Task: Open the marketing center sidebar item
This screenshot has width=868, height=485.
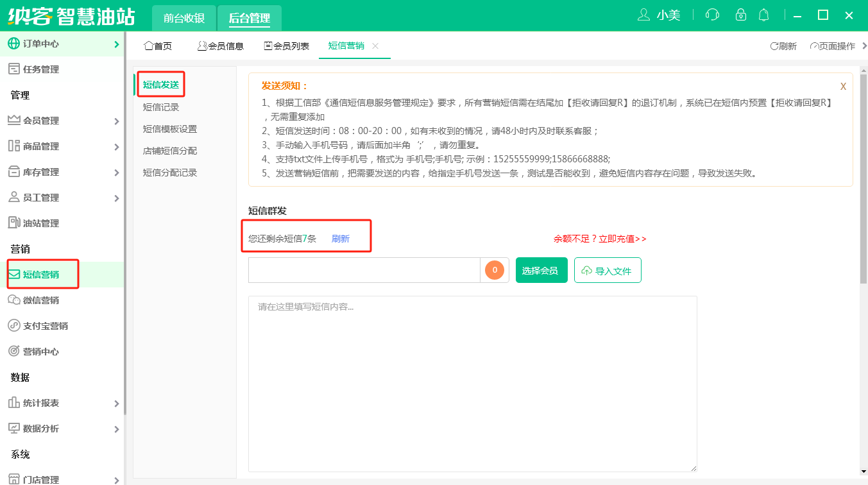Action: point(41,352)
